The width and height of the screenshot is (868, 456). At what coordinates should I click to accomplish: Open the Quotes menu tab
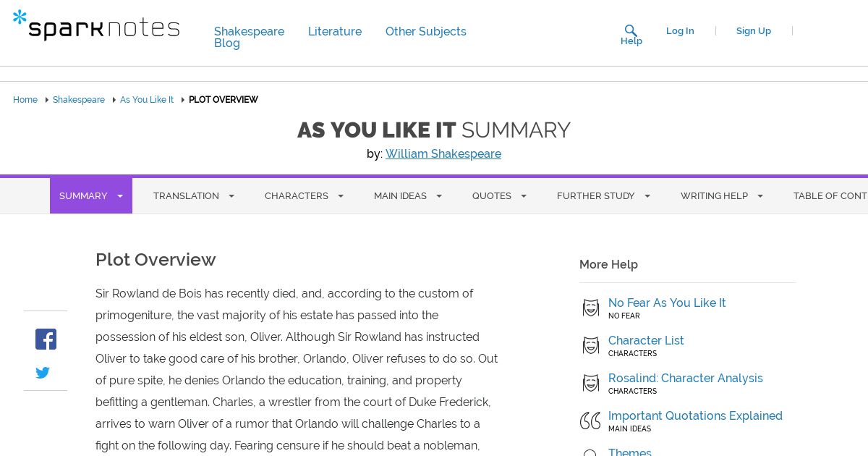click(x=499, y=196)
